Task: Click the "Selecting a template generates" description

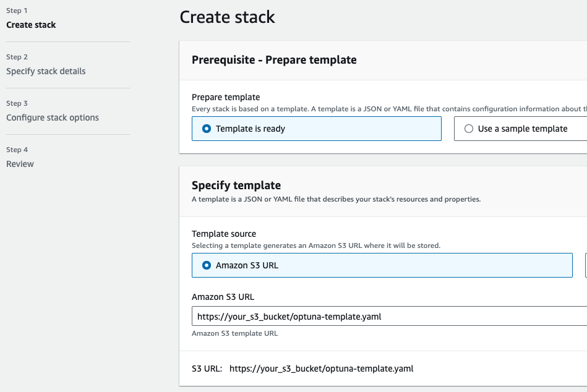Action: coord(316,245)
